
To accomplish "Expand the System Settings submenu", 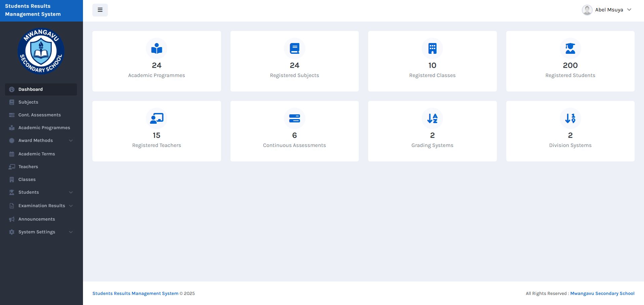I will pos(41,232).
